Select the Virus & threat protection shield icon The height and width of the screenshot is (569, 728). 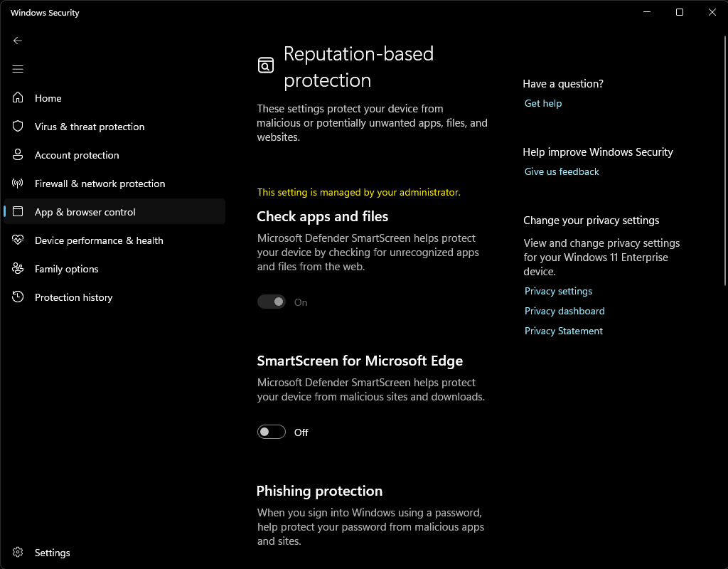tap(17, 127)
